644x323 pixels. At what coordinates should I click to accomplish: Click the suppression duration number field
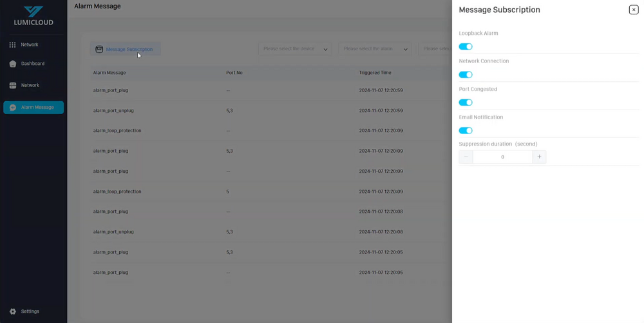pyautogui.click(x=502, y=157)
